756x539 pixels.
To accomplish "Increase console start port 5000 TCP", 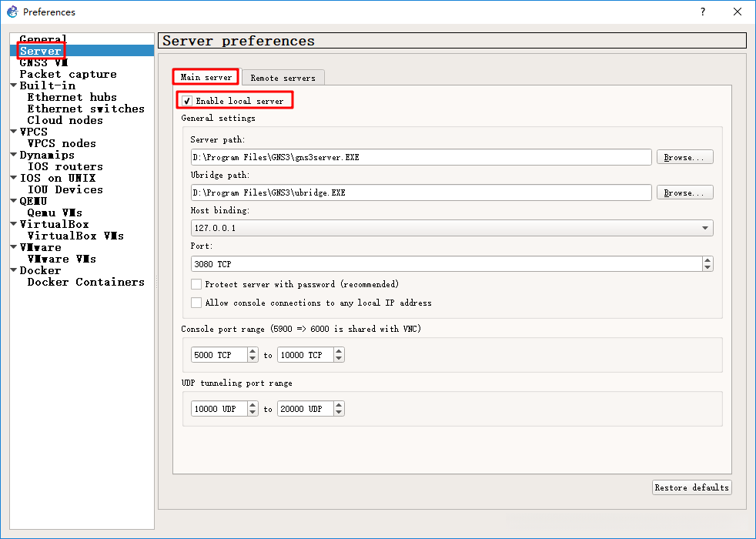I will [x=253, y=351].
